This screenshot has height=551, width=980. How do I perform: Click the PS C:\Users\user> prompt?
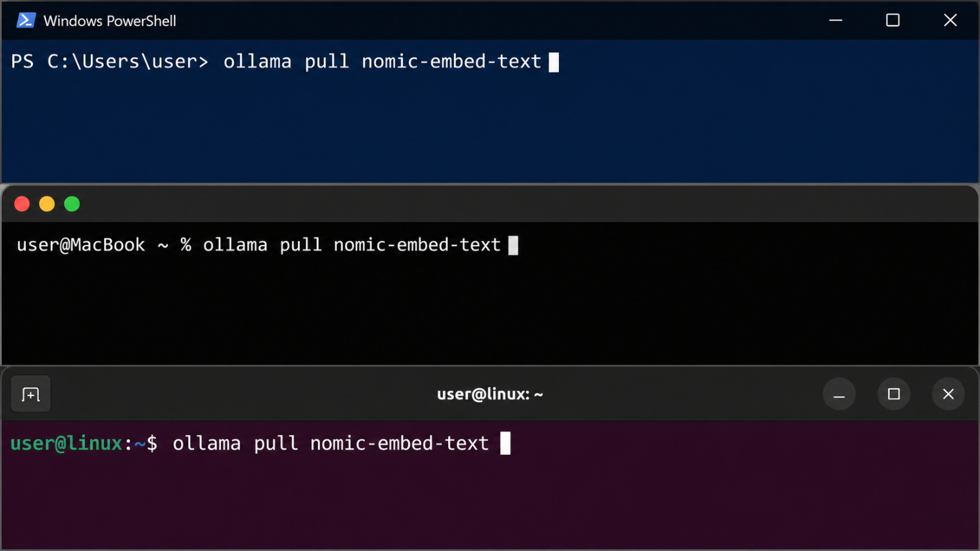click(x=109, y=62)
